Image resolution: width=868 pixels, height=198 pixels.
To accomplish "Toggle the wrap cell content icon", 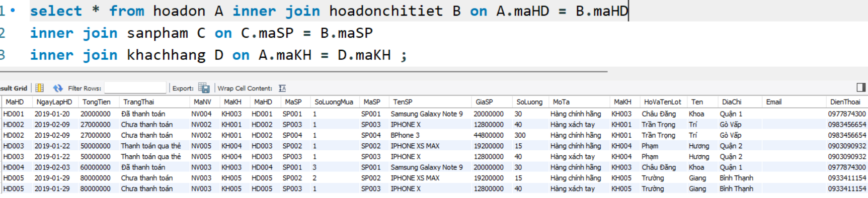I will (282, 88).
